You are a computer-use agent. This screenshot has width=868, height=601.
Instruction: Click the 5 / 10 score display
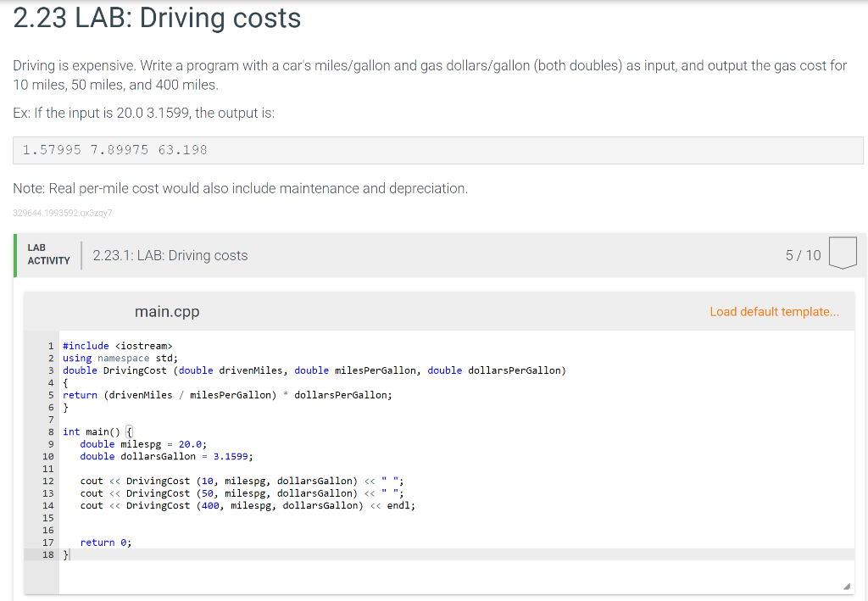tap(803, 254)
